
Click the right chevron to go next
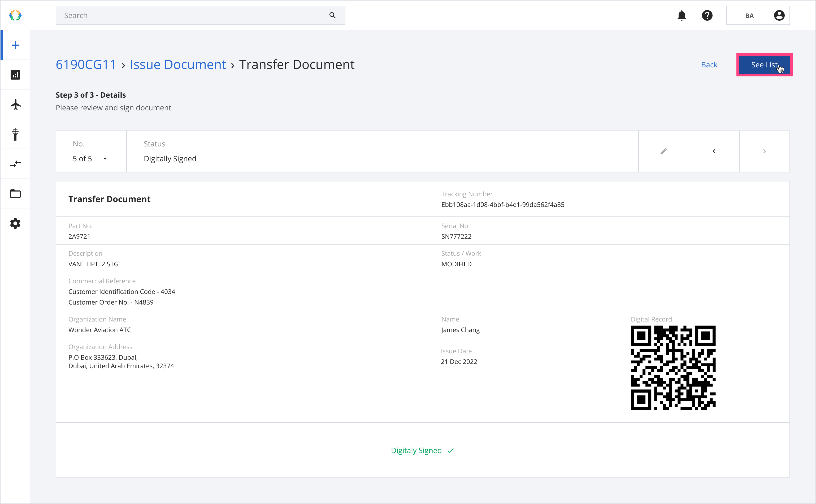click(764, 150)
